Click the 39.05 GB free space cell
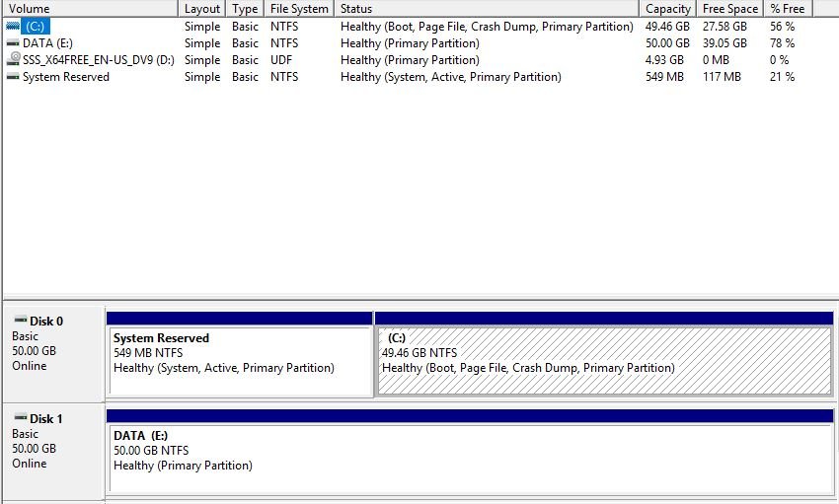Image resolution: width=839 pixels, height=504 pixels. tap(725, 43)
